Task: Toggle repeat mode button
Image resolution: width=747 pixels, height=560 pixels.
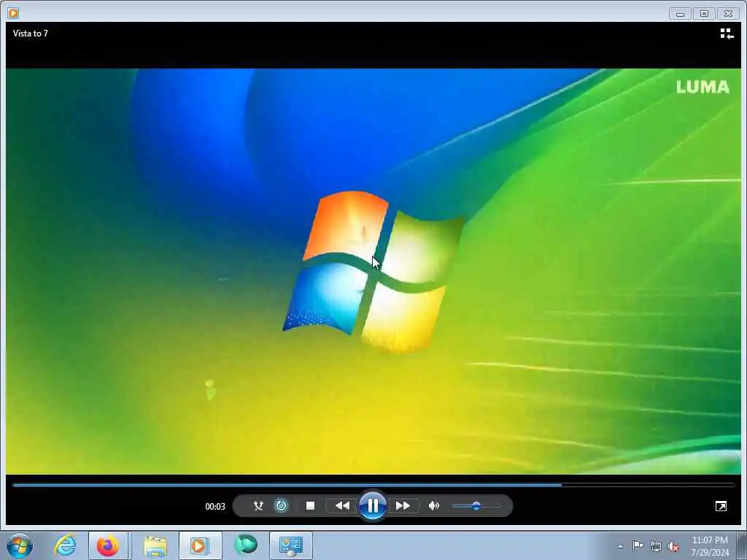Action: 281,506
